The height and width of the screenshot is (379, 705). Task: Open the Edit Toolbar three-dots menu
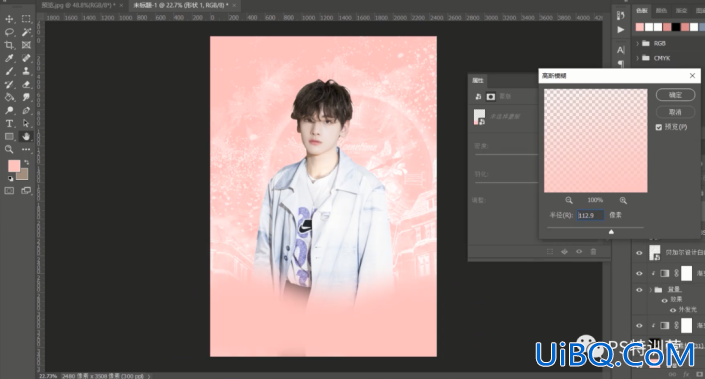click(x=26, y=149)
